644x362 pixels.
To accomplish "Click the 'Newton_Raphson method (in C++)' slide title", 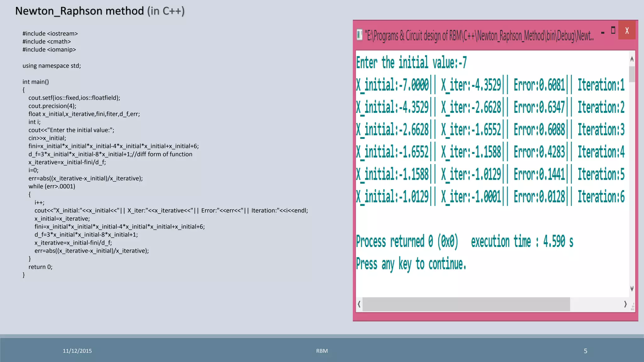I will [100, 11].
